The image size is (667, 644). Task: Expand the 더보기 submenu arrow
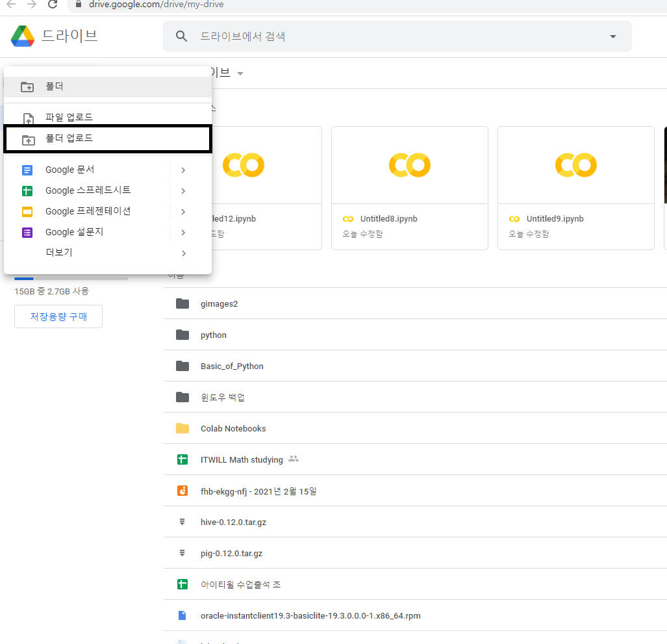(183, 253)
